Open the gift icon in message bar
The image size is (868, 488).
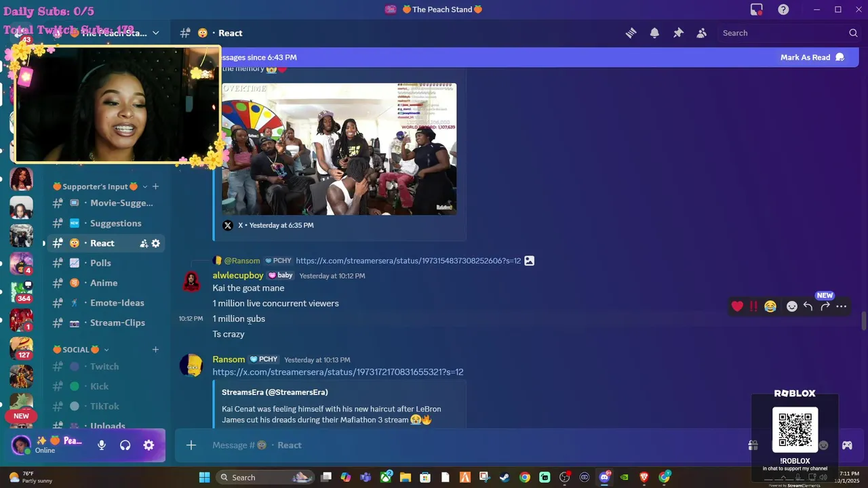coord(753,445)
